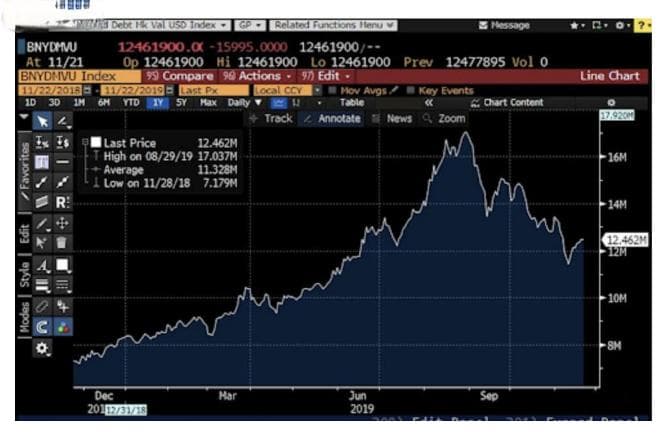Switch to the 1M range
The width and height of the screenshot is (668, 437).
point(79,103)
